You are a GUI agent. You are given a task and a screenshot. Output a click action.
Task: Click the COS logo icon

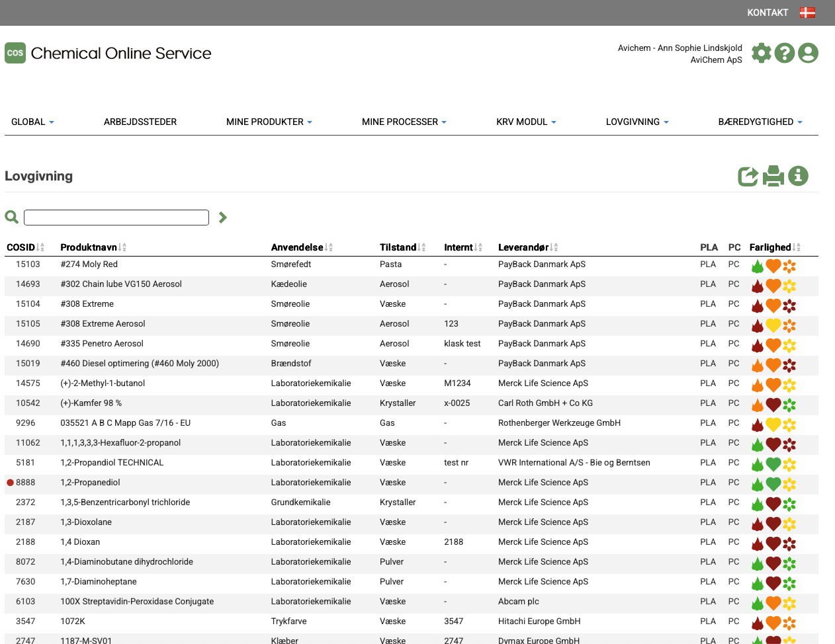click(15, 53)
